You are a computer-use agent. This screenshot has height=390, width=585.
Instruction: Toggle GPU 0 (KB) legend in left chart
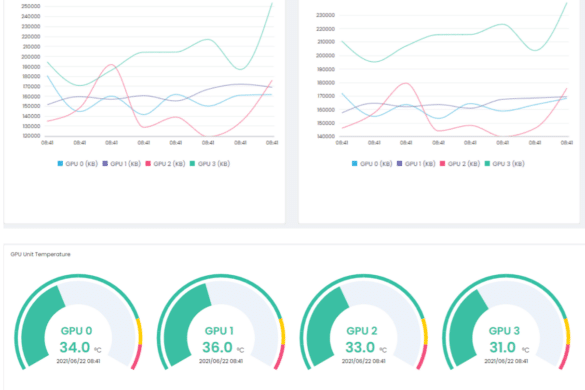coord(78,163)
